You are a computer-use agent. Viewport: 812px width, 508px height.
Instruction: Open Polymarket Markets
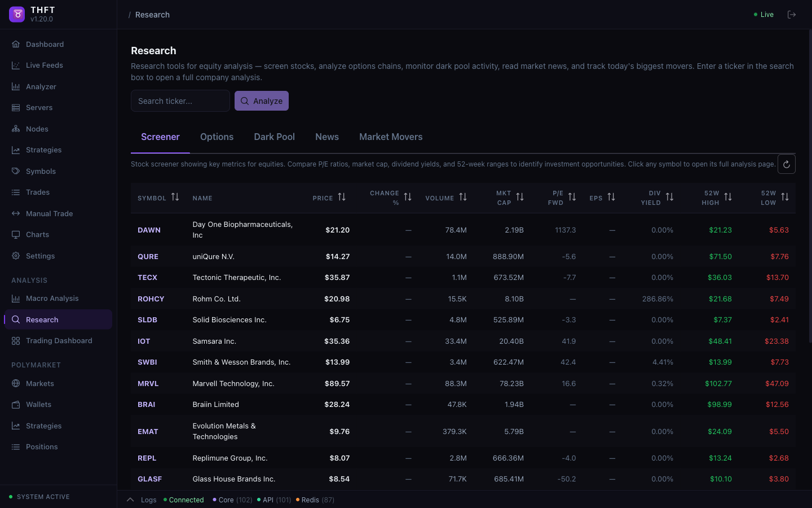pyautogui.click(x=39, y=383)
